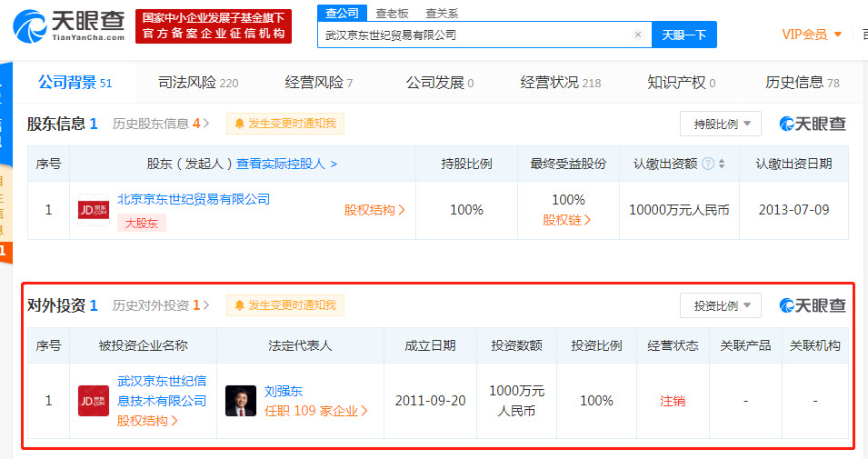868x459 pixels.
Task: Switch to the 经营风险 tab
Action: 319,83
